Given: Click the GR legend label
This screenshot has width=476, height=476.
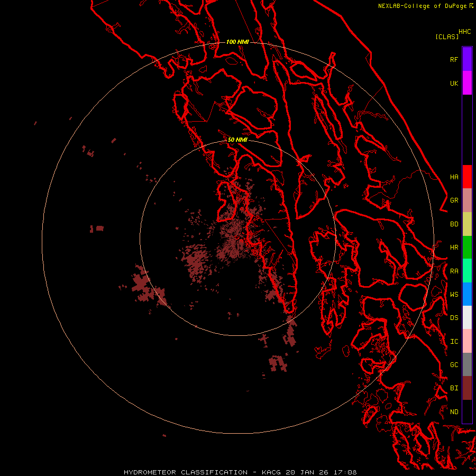Looking at the screenshot, I should (x=454, y=200).
